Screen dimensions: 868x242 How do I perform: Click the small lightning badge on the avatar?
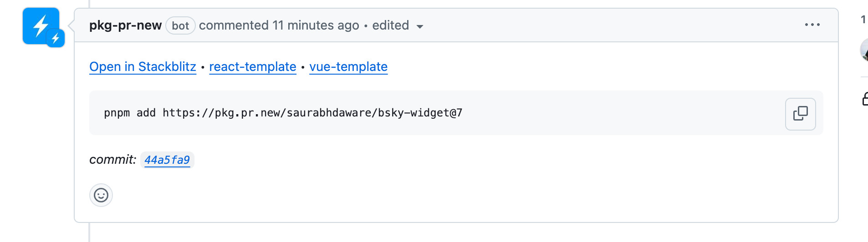[x=56, y=38]
